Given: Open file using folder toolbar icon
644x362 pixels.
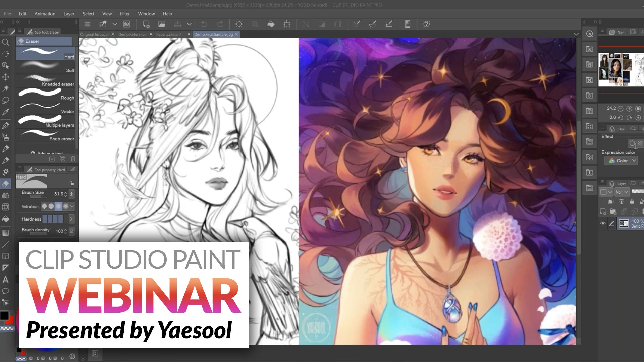Looking at the screenshot, I should point(162,24).
